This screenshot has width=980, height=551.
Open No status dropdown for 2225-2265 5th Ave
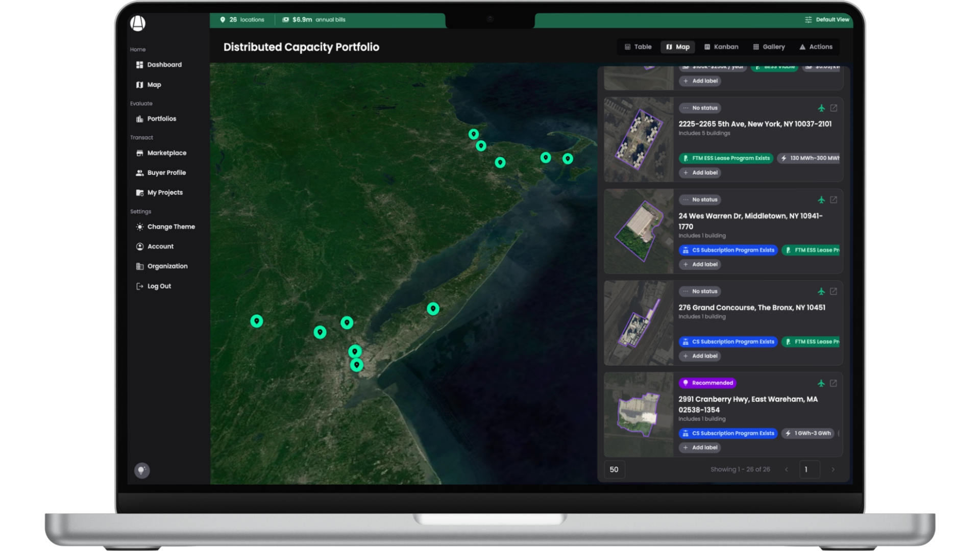700,108
